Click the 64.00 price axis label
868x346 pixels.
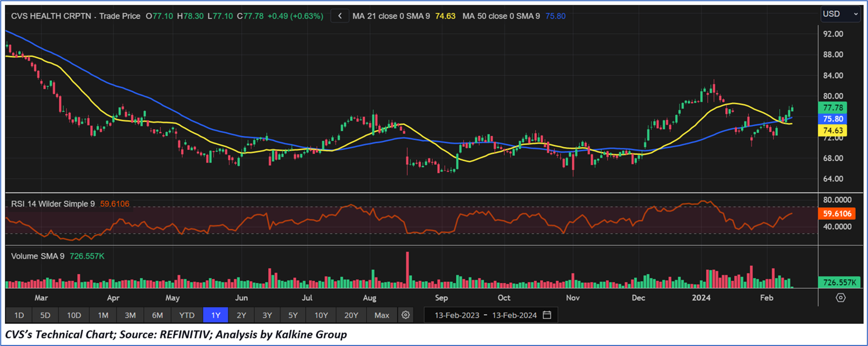click(x=833, y=179)
